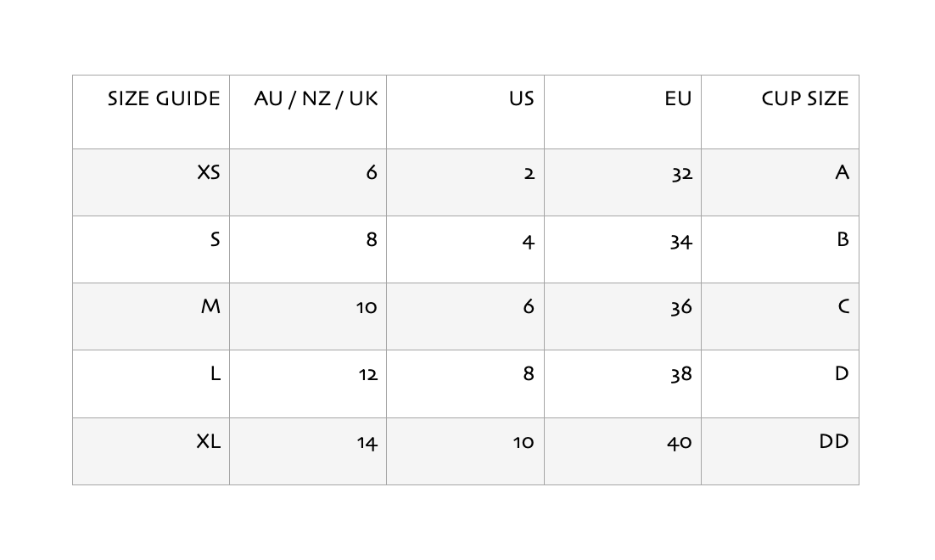This screenshot has height=560, width=935.
Task: Select the cup size C cell
Action: click(843, 306)
